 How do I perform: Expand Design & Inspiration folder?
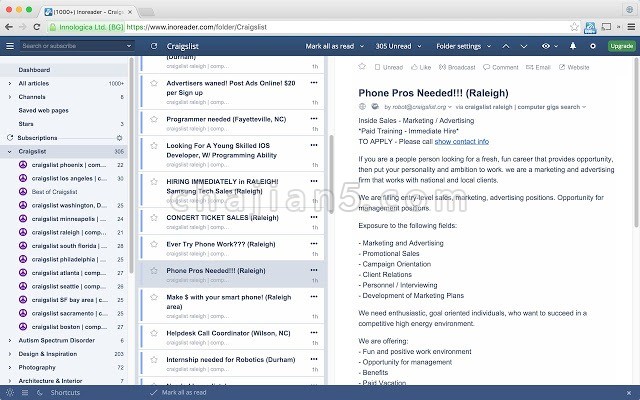tap(10, 354)
